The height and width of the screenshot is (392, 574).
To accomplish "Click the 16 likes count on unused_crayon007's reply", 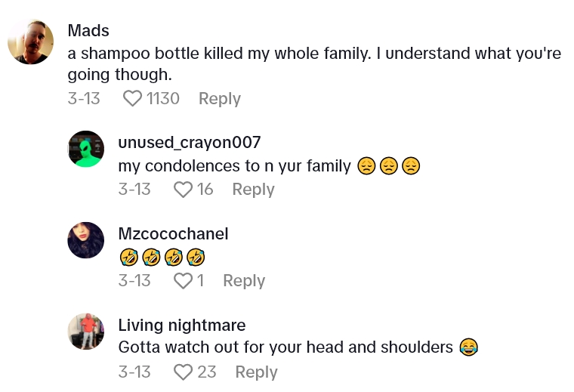I will 205,190.
